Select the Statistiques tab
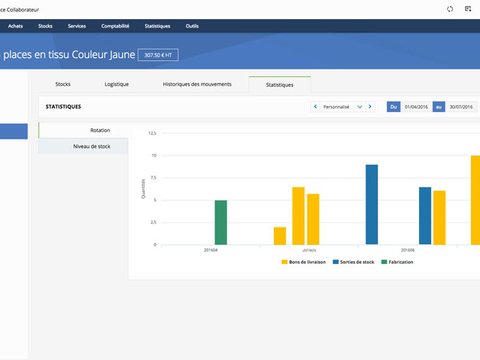480x360 pixels. click(x=280, y=85)
